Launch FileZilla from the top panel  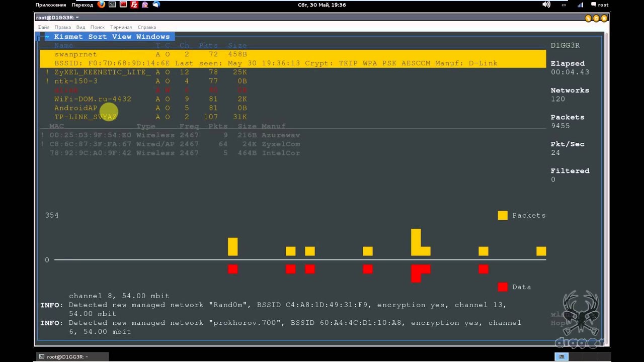(134, 5)
